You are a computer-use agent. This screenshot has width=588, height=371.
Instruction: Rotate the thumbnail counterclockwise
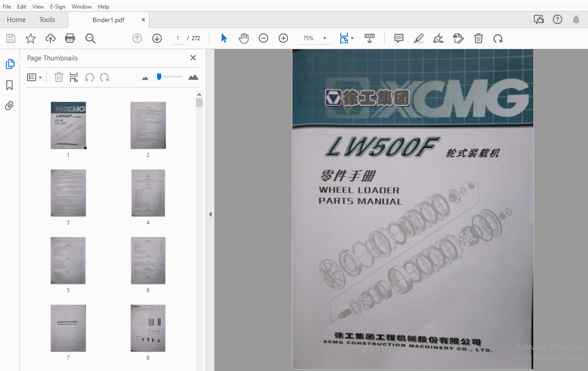pyautogui.click(x=89, y=77)
